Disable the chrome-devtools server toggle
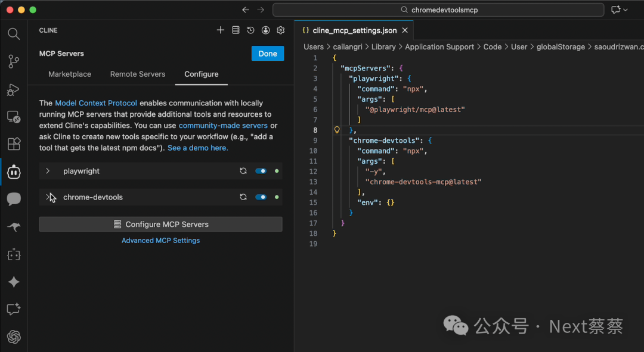Image resolution: width=644 pixels, height=352 pixels. (x=261, y=197)
